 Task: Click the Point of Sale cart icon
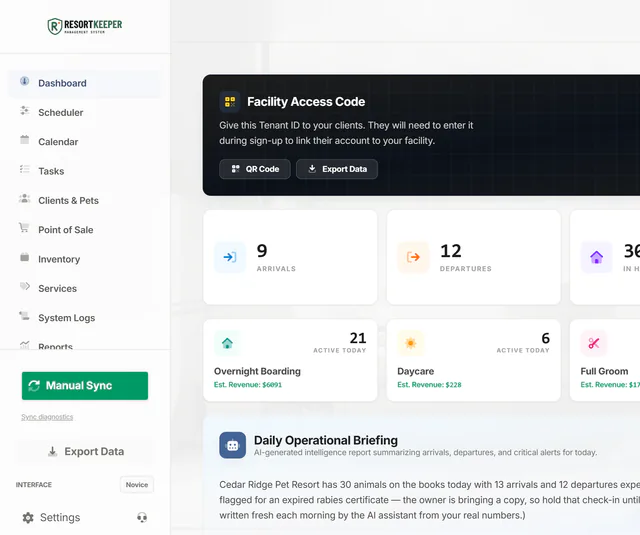coord(24,228)
